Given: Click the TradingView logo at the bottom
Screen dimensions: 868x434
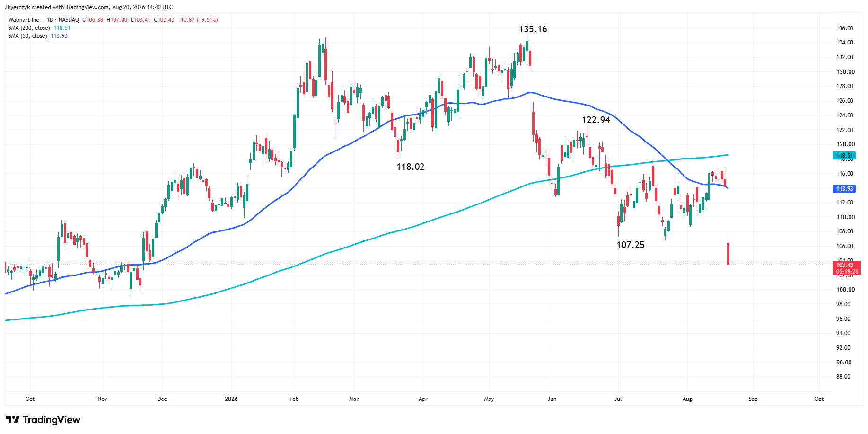Looking at the screenshot, I should pos(43,420).
